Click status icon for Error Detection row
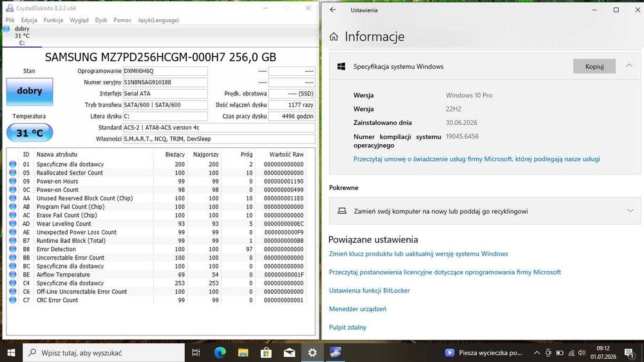Viewport: 644px width, 362px height. [13, 249]
